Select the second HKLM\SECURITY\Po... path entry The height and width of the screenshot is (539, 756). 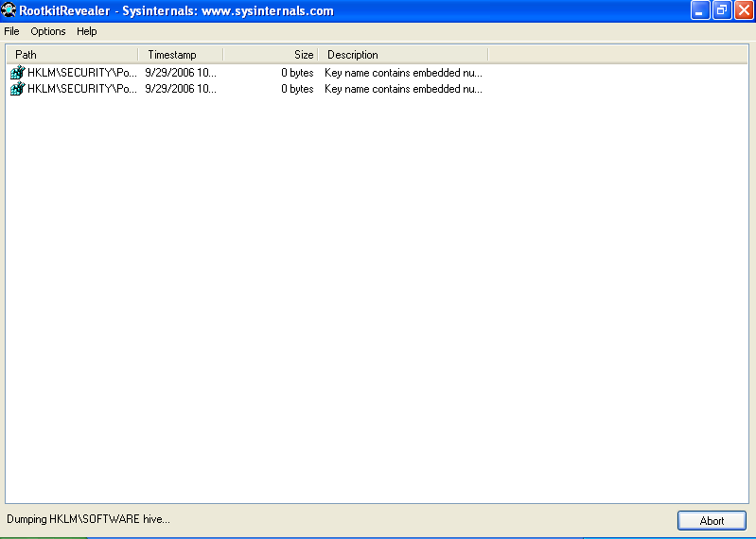pyautogui.click(x=82, y=89)
